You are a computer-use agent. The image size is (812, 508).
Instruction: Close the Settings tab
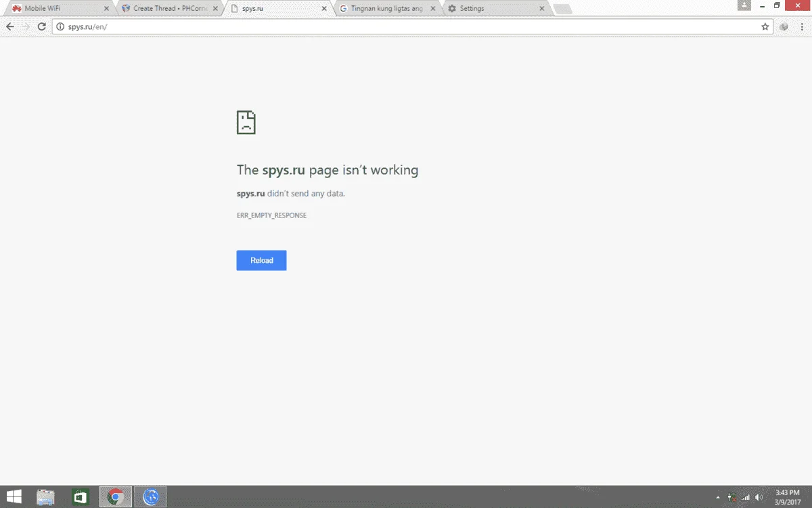pos(542,9)
